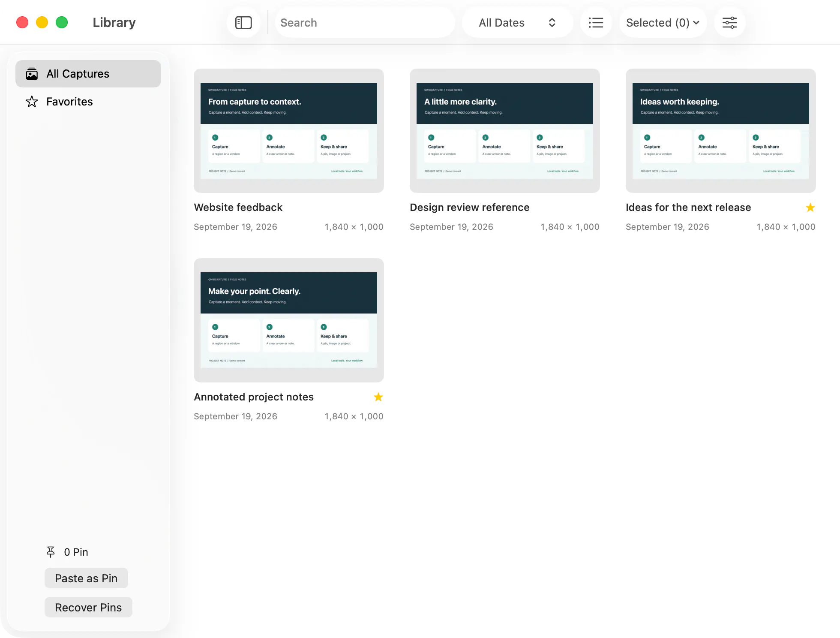Click the Favorites star outline icon
The width and height of the screenshot is (840, 638).
point(32,102)
